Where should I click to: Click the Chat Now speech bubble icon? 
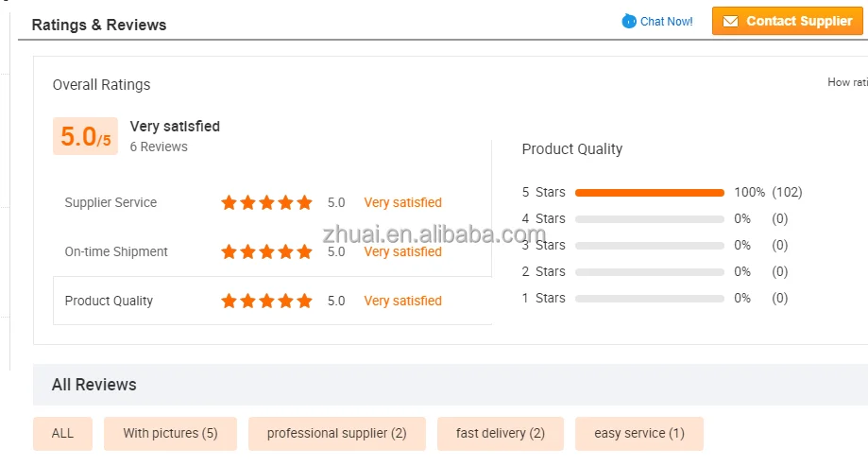point(629,21)
